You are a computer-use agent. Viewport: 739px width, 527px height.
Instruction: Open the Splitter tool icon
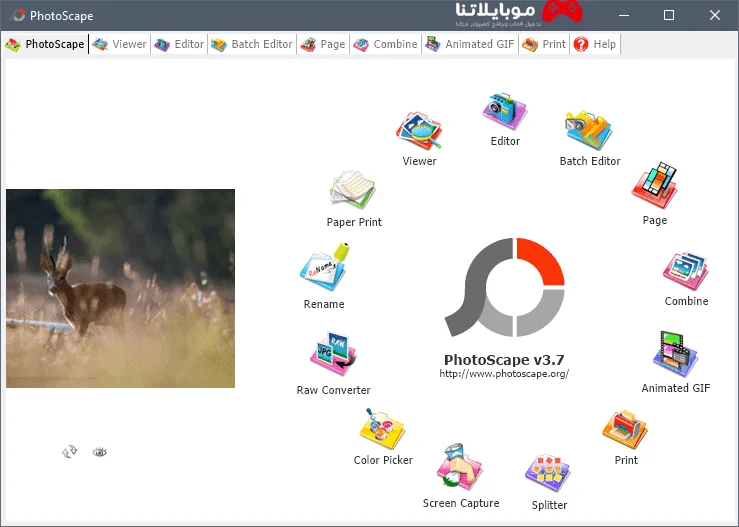click(548, 473)
